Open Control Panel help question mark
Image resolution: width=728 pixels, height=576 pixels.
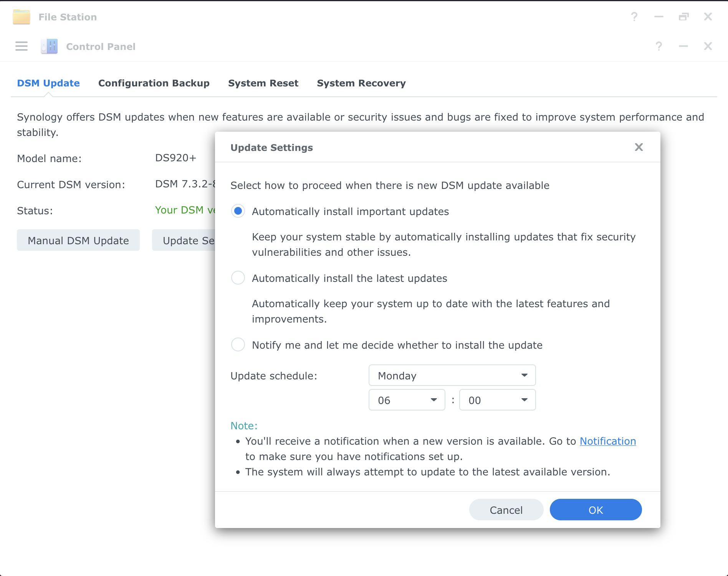pos(659,46)
